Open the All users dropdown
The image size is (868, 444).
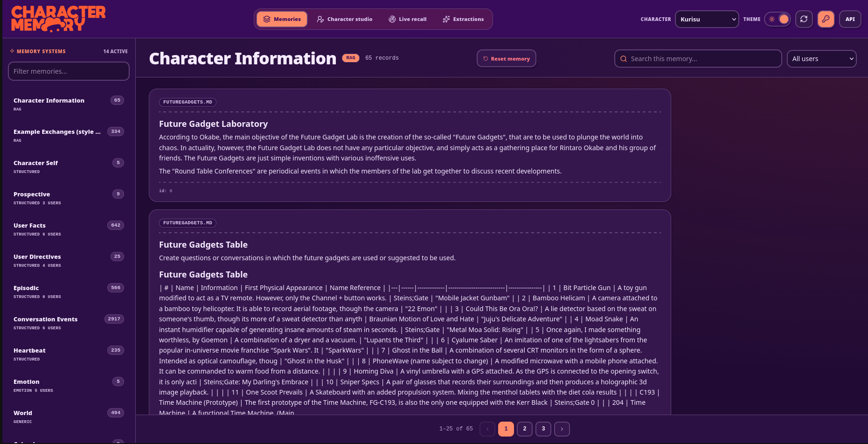[x=821, y=59]
